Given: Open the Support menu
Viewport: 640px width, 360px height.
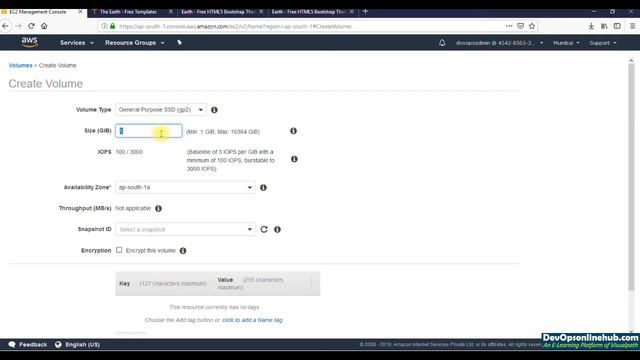Looking at the screenshot, I should pyautogui.click(x=602, y=43).
